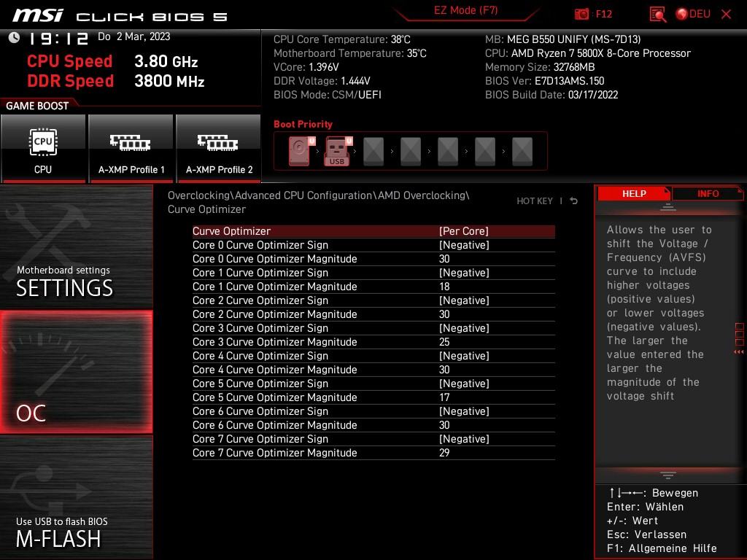Click the DDR Speed 3800 MHz readout

point(116,81)
